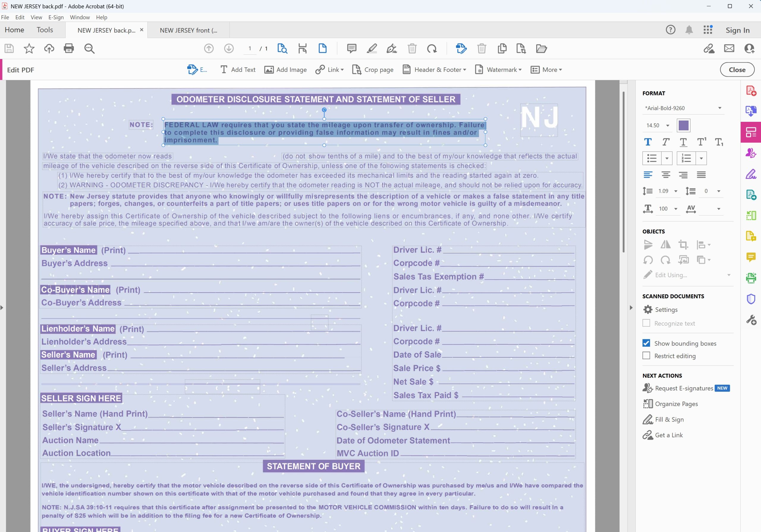The image size is (761, 532).
Task: Switch to NEW JERSEY front tab
Action: [x=188, y=30]
